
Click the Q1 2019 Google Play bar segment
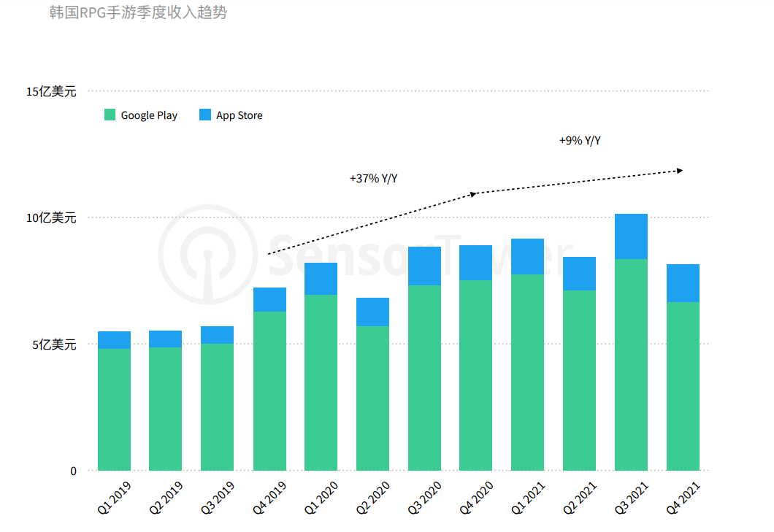point(113,409)
